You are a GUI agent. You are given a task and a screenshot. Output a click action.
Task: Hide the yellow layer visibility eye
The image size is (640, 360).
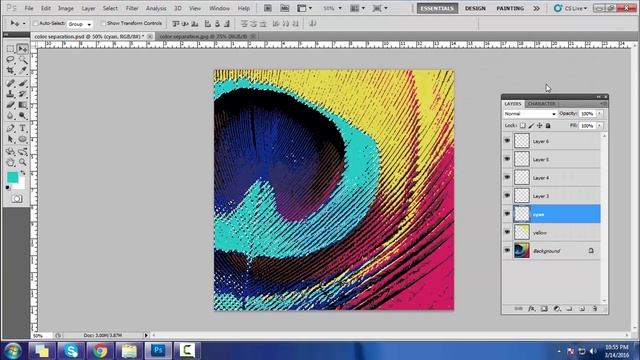click(507, 232)
